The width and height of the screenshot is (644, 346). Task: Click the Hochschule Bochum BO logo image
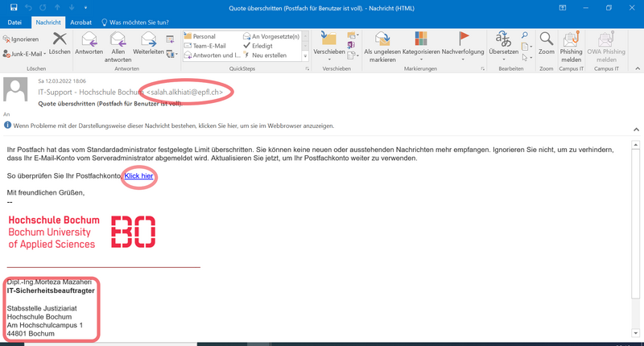[82, 232]
